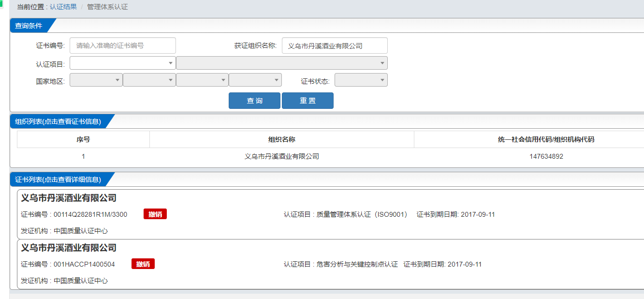Click the 证书编号 field label
The width and height of the screenshot is (644, 299).
(x=50, y=45)
